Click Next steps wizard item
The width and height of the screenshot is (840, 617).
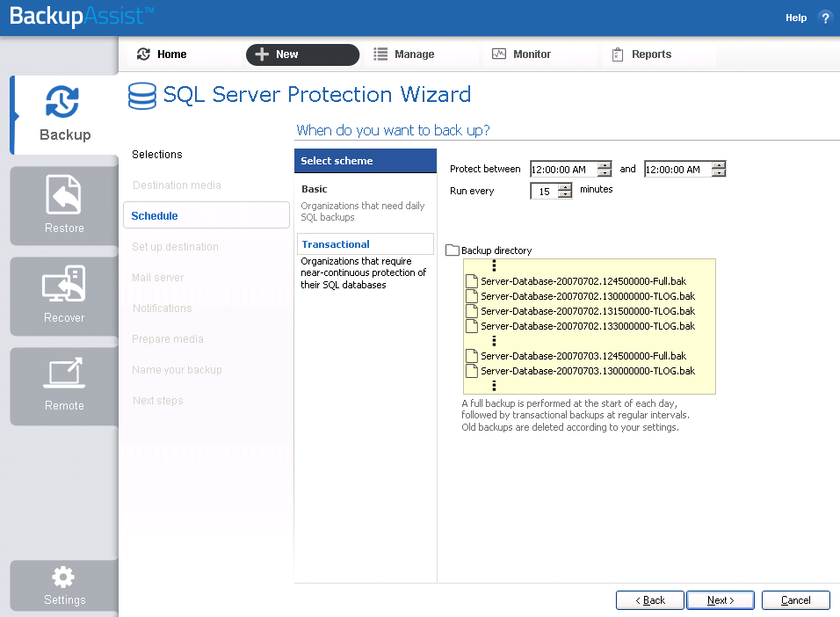(158, 401)
